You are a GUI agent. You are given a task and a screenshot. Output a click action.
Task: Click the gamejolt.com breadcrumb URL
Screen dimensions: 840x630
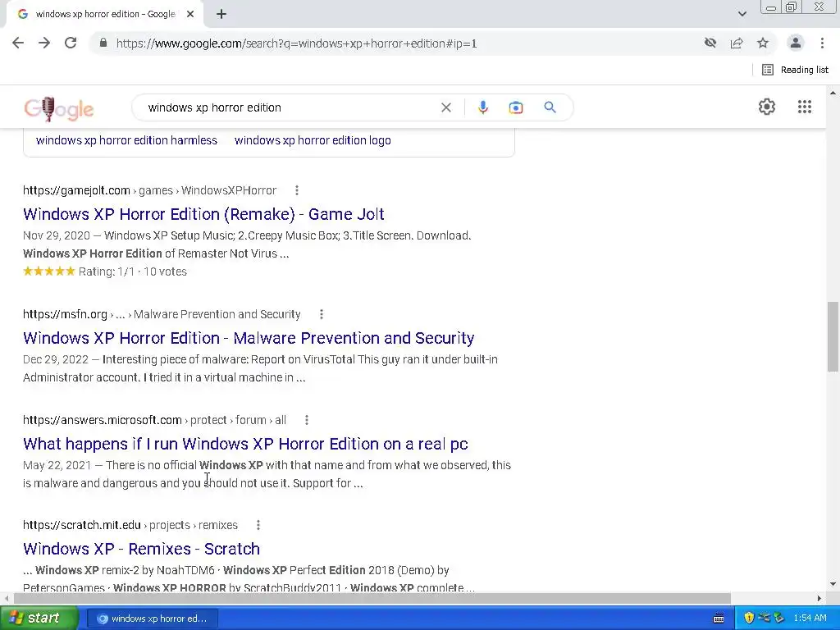click(149, 190)
